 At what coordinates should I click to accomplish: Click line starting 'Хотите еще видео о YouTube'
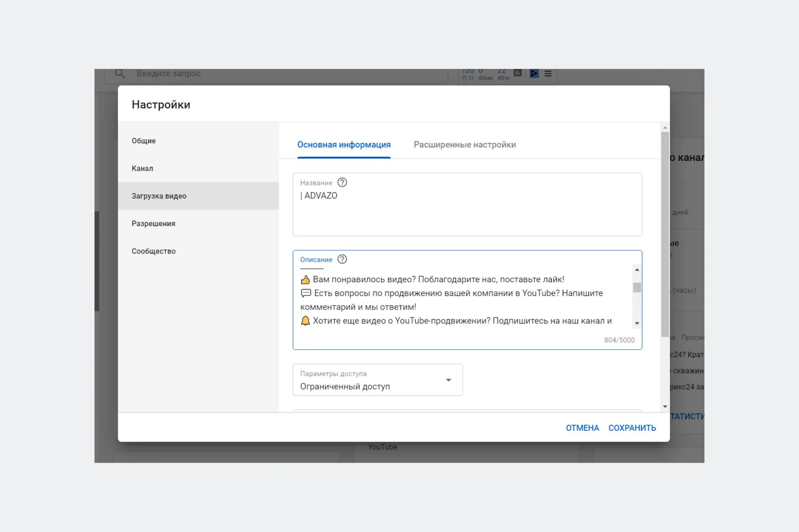(456, 321)
